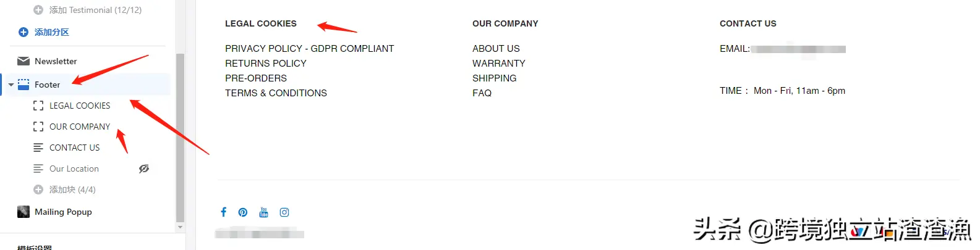Click the Footer section icon

[x=23, y=85]
